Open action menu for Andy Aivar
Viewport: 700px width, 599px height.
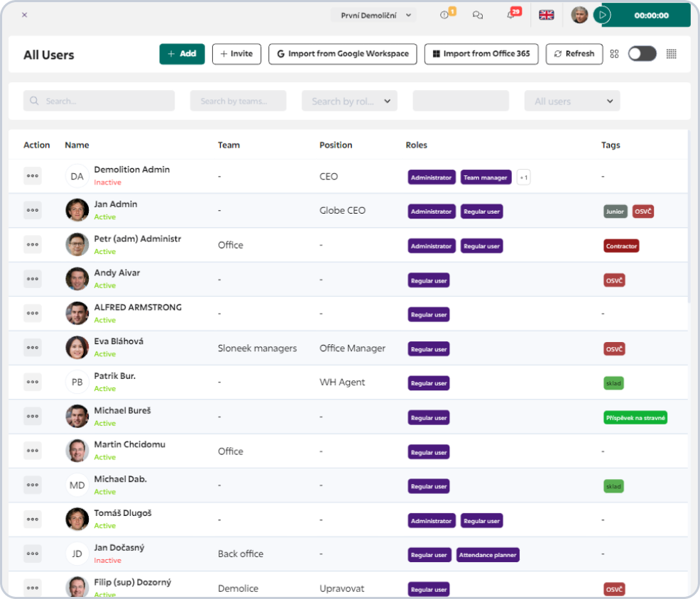pos(33,279)
